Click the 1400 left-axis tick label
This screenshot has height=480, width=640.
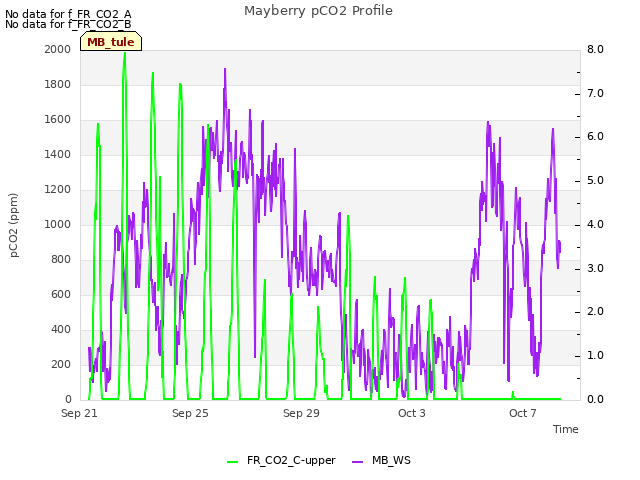tap(58, 154)
